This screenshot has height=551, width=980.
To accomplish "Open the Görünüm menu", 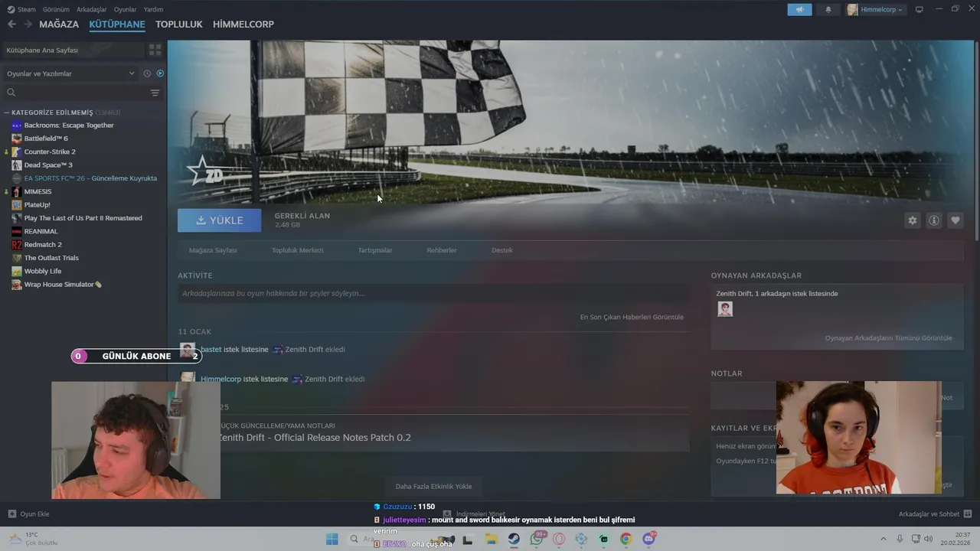I will 56,9.
